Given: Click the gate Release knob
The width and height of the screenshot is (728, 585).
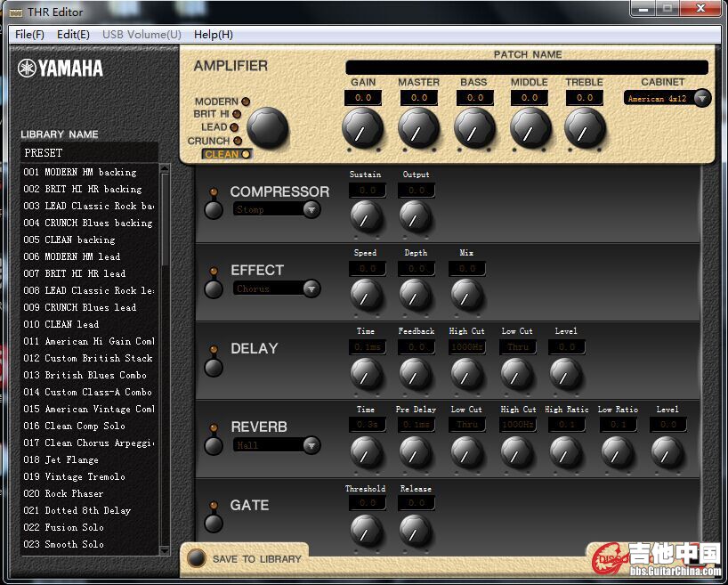Looking at the screenshot, I should point(416,530).
